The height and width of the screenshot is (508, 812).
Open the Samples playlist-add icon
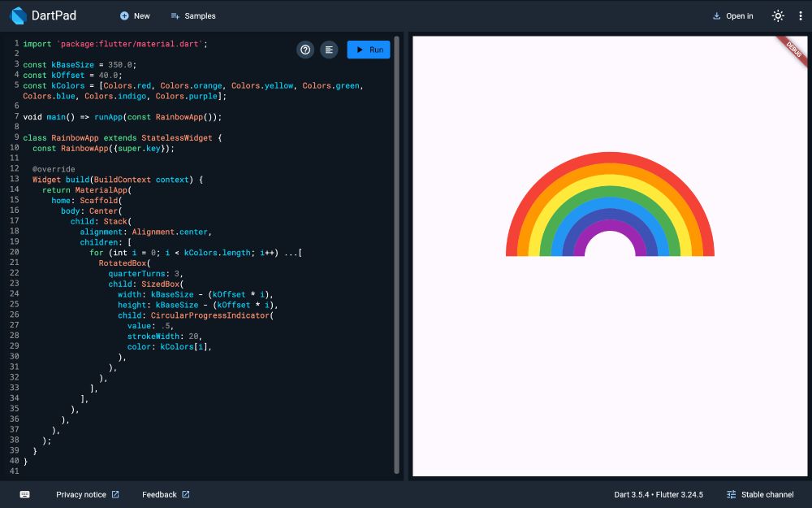click(175, 16)
